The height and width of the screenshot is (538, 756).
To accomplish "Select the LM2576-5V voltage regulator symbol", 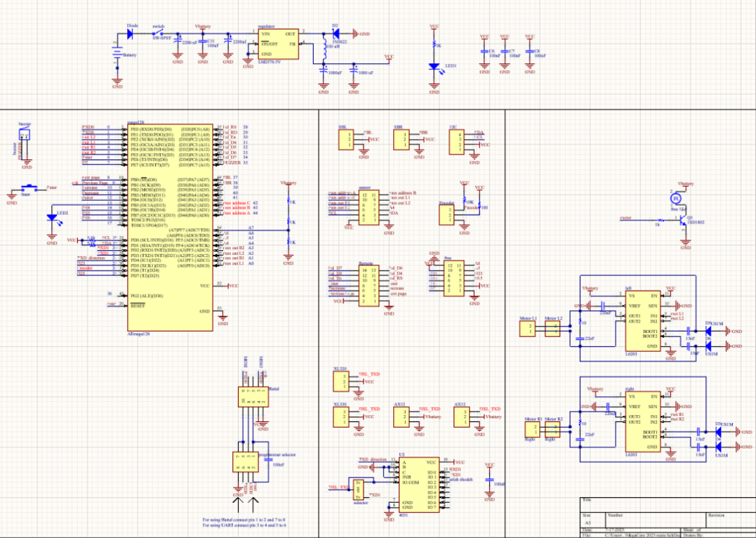I will pyautogui.click(x=277, y=44).
